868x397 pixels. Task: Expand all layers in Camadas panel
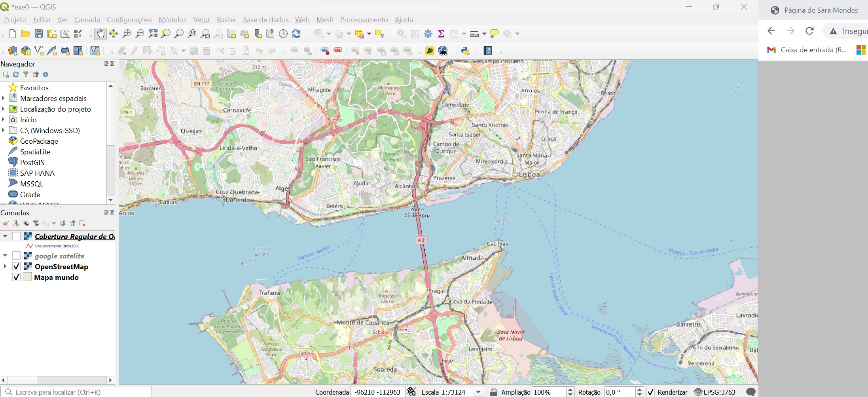coord(63,223)
